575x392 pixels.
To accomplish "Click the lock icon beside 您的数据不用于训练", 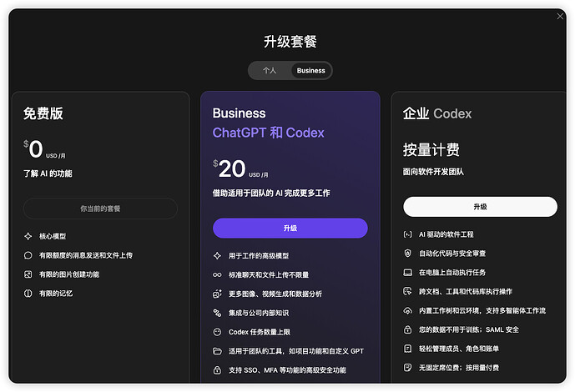I will pyautogui.click(x=407, y=329).
